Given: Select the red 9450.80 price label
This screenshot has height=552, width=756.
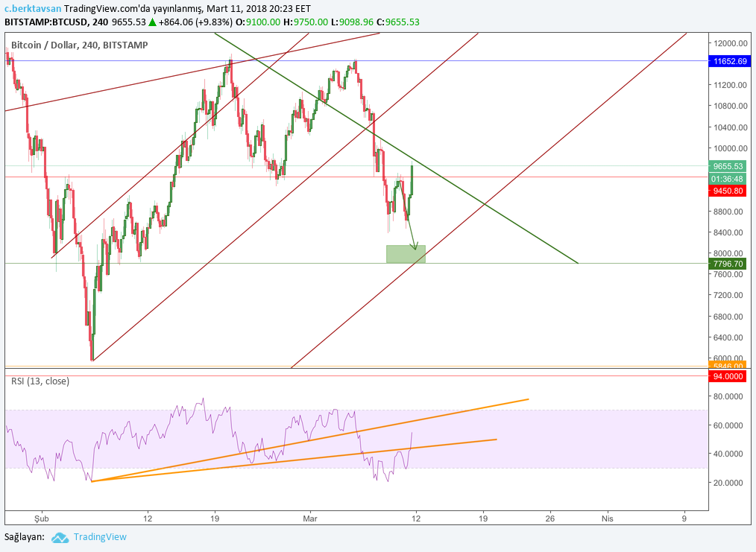Looking at the screenshot, I should [x=728, y=191].
